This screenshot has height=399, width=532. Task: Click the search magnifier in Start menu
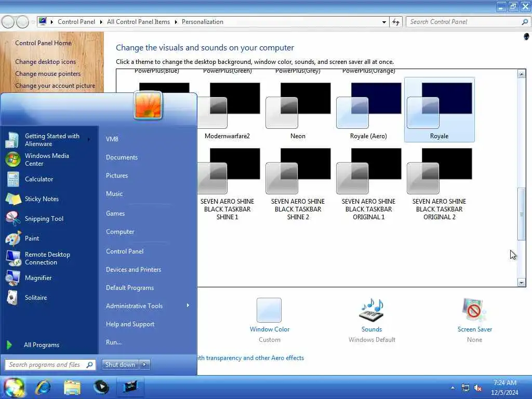tap(89, 365)
